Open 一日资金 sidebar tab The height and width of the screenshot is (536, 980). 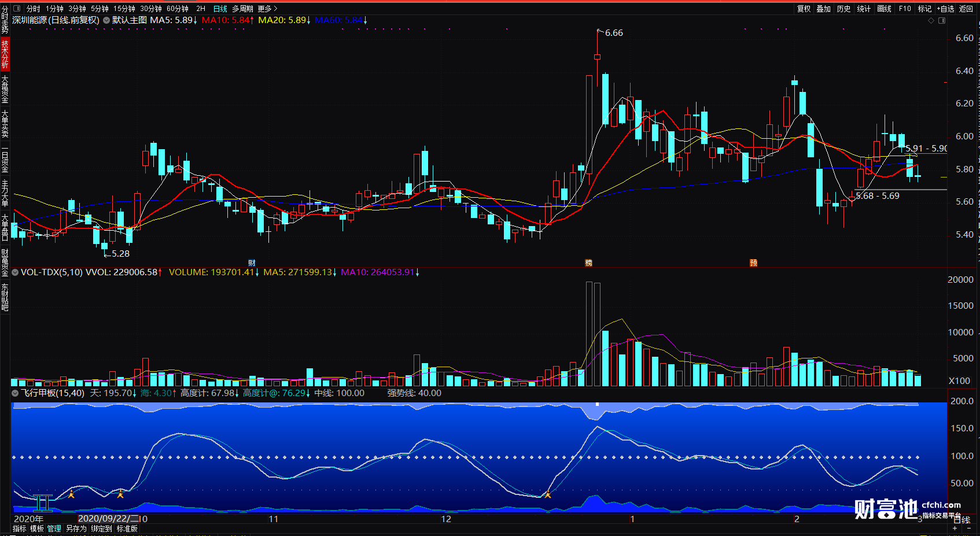(5, 158)
